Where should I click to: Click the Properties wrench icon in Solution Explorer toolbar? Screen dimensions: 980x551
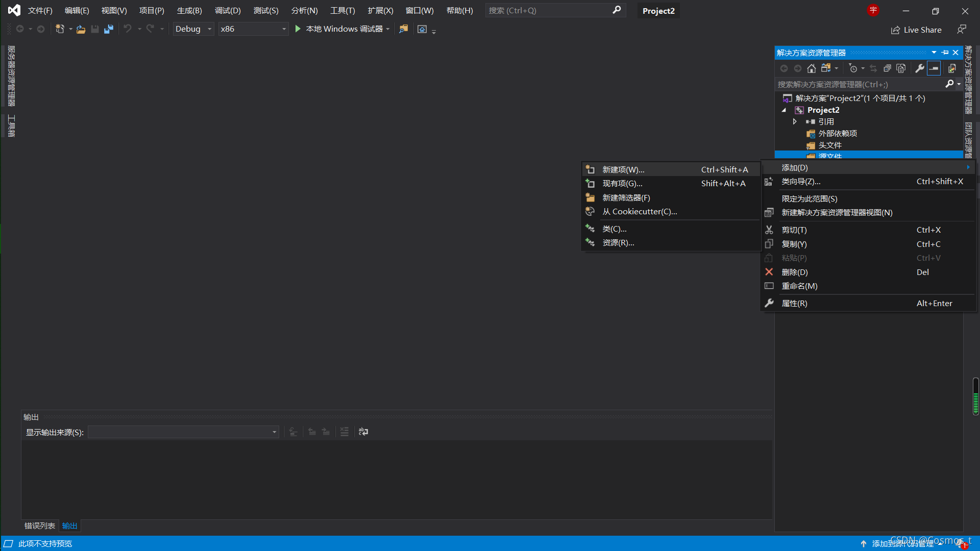point(920,68)
